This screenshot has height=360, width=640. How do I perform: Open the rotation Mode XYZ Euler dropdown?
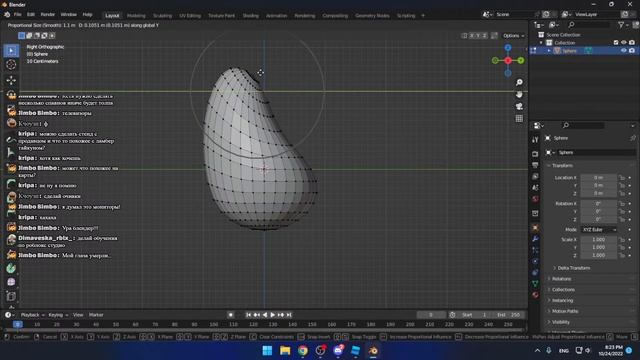tap(599, 229)
